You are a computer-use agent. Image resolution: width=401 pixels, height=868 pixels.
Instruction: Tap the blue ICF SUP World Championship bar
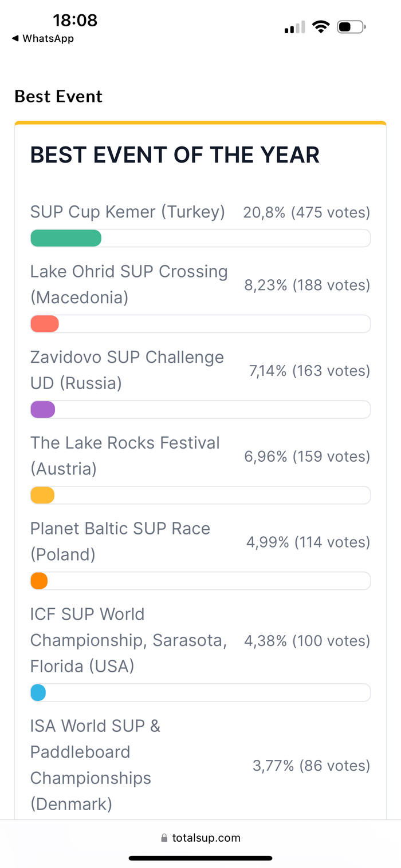[38, 693]
